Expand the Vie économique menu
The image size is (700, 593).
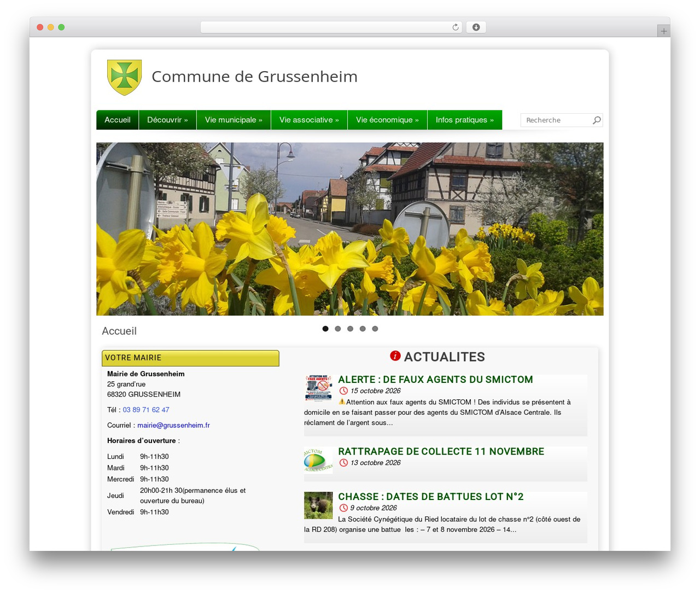point(387,120)
